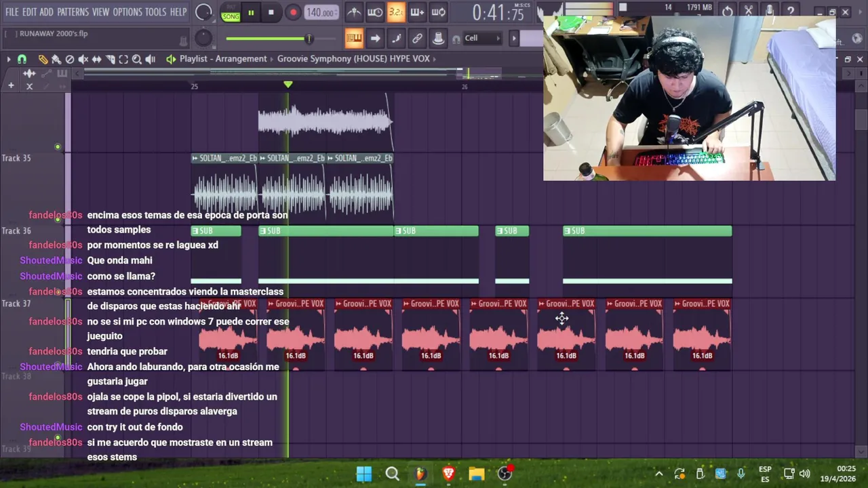Image resolution: width=868 pixels, height=488 pixels.
Task: Click the link/multilink controllers icon
Action: tap(417, 38)
